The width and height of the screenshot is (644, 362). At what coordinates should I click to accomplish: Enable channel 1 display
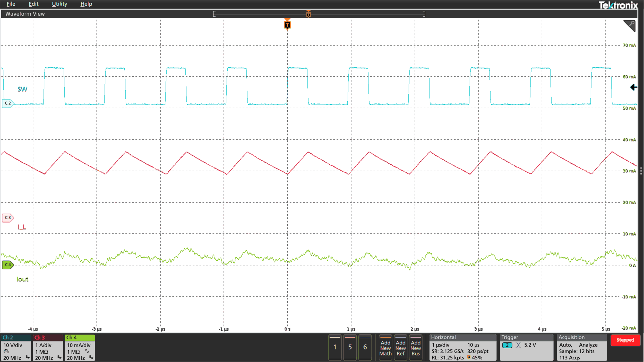click(335, 347)
